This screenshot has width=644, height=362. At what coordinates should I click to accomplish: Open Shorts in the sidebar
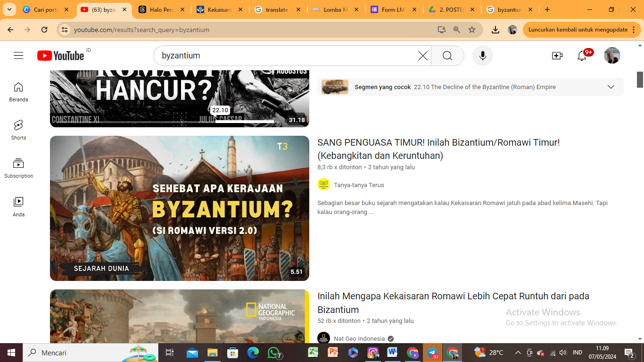coord(18,130)
